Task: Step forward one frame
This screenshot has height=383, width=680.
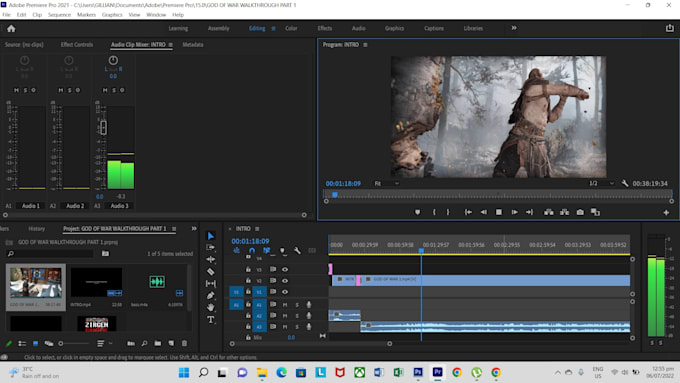Action: 514,212
